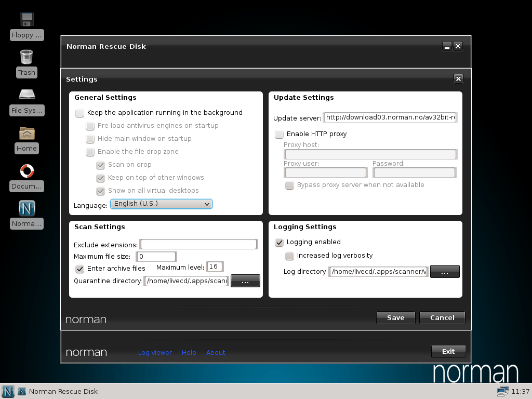Disable Logging enabled checkbox

pos(279,242)
